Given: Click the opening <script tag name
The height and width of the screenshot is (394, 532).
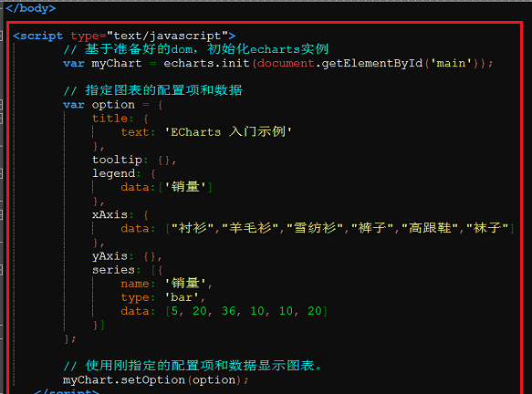Looking at the screenshot, I should 38,36.
